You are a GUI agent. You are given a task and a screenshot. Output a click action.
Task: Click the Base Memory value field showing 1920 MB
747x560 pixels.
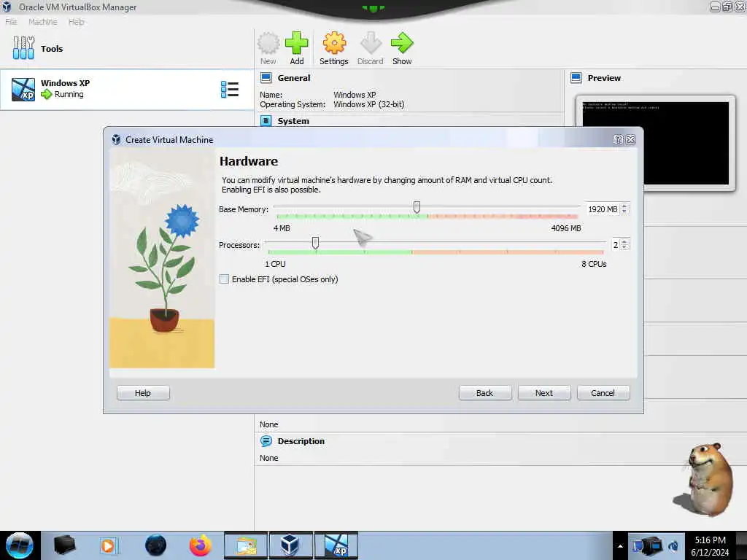click(x=602, y=209)
